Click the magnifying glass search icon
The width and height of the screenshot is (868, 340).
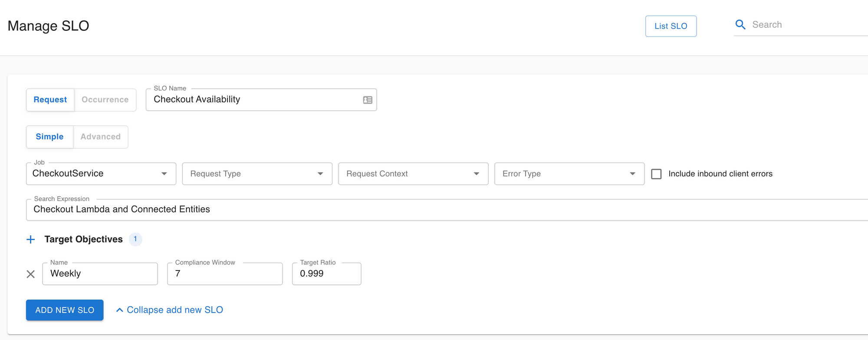(740, 25)
